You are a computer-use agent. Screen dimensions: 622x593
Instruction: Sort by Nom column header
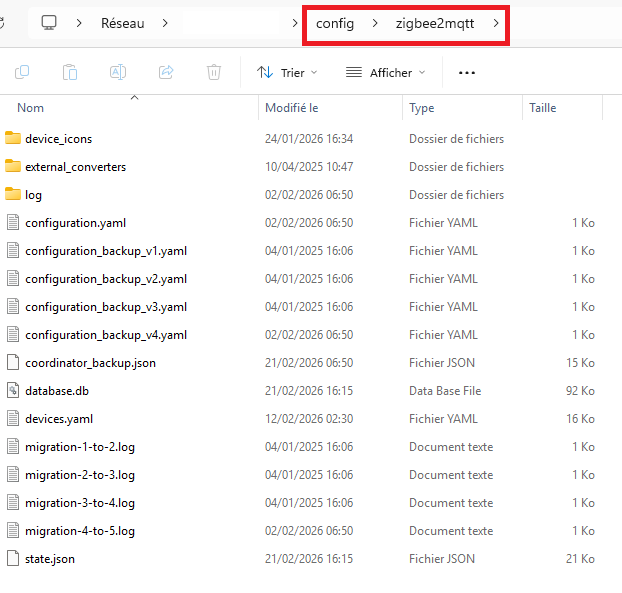[31, 108]
